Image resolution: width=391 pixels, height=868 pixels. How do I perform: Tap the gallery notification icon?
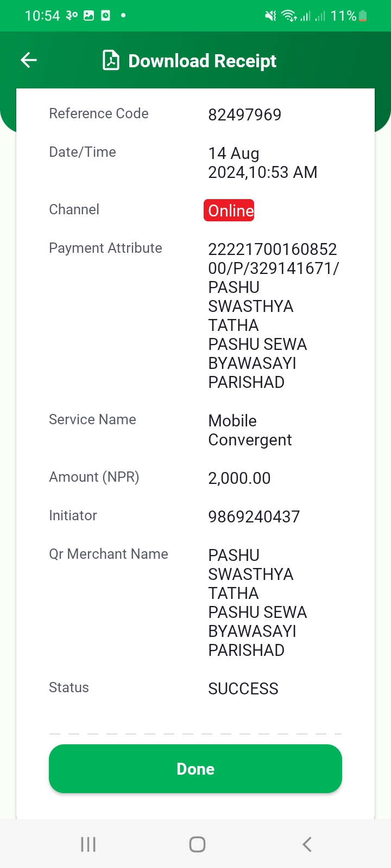point(89,16)
